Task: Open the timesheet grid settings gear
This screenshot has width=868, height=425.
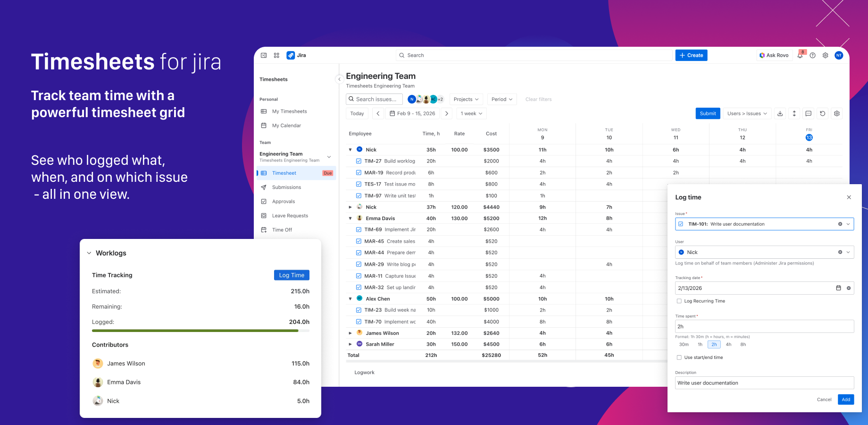Action: coord(836,113)
